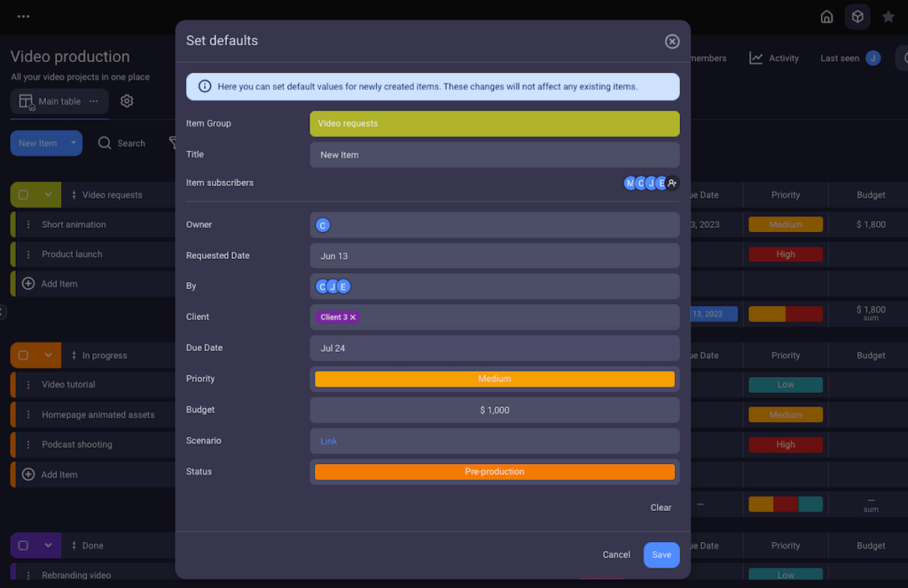Click the star favorites icon in top bar
This screenshot has width=908, height=588.
888,16
